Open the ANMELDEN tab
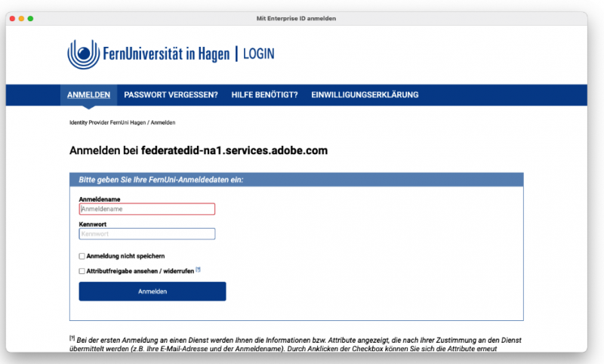This screenshot has height=364, width=604. [x=88, y=94]
